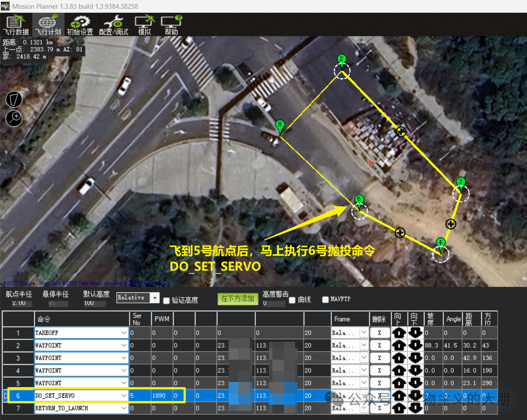Enable the MAVFTP checkbox
The height and width of the screenshot is (420, 527).
325,299
